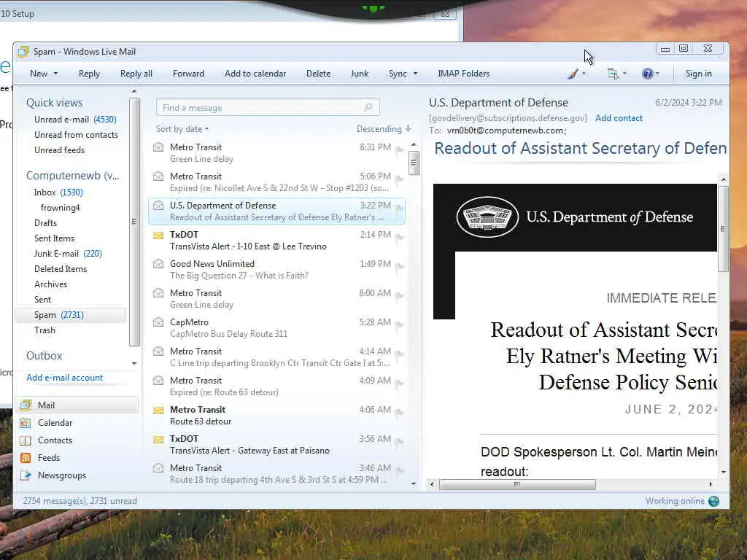Open the Help icon dropdown arrow

click(658, 74)
